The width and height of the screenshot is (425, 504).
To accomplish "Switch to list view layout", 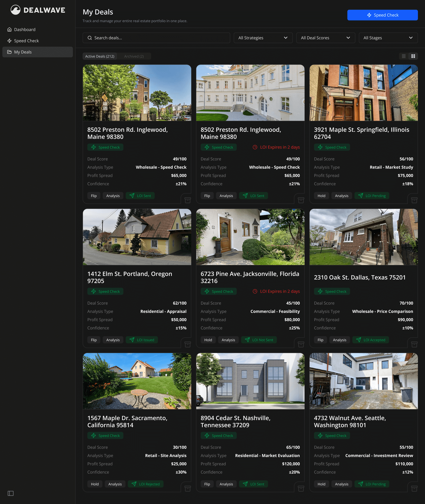I will click(x=404, y=56).
